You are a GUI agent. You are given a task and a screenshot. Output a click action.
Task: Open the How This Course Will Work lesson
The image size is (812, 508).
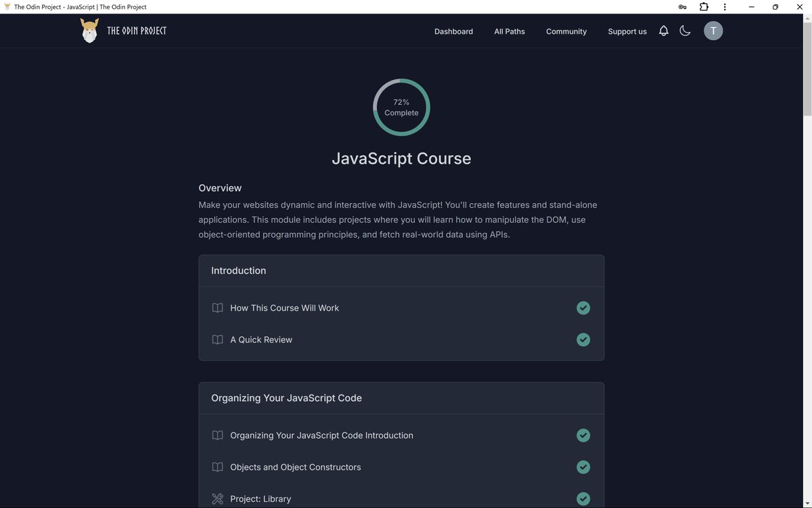[x=284, y=308]
